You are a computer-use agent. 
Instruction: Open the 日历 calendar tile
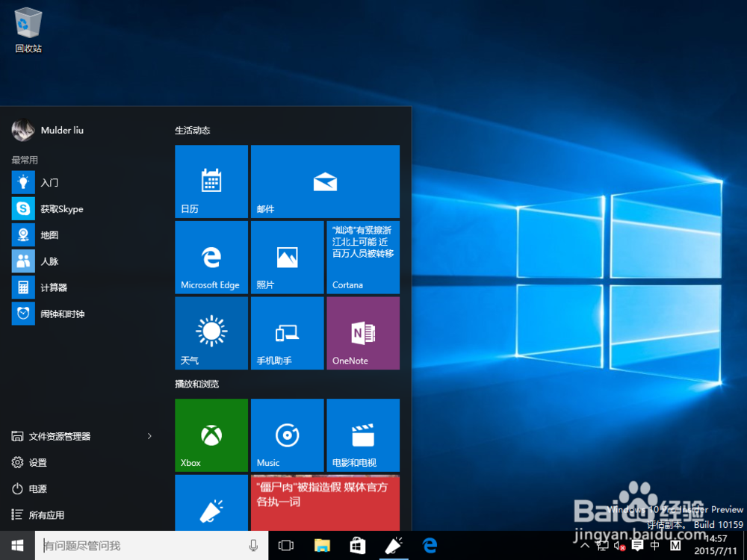[211, 181]
